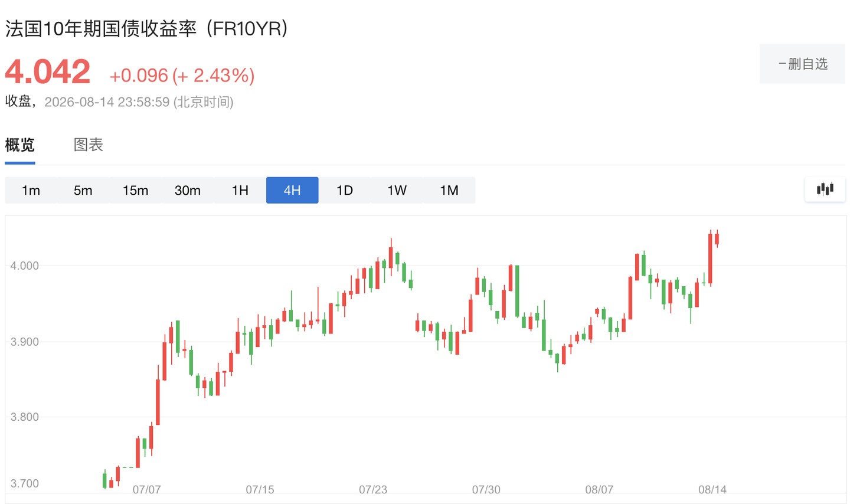The height and width of the screenshot is (504, 850).
Task: Select the 5m timeframe
Action: (83, 190)
